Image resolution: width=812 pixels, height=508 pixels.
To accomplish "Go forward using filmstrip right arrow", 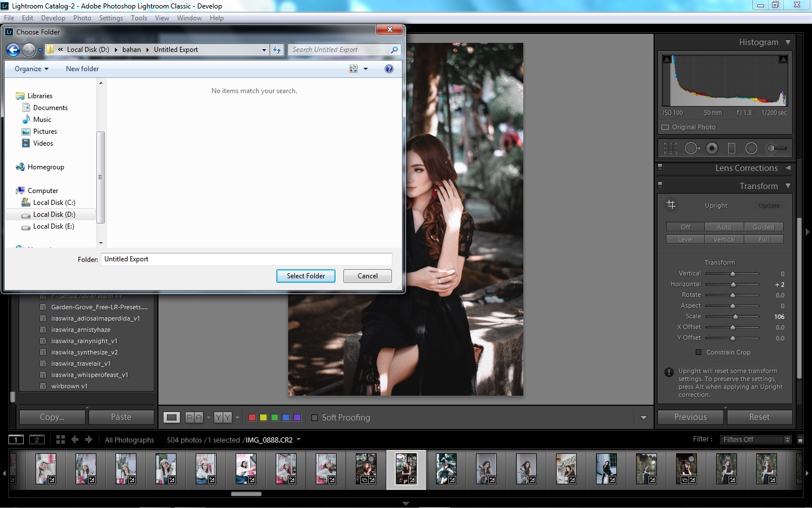I will 89,440.
